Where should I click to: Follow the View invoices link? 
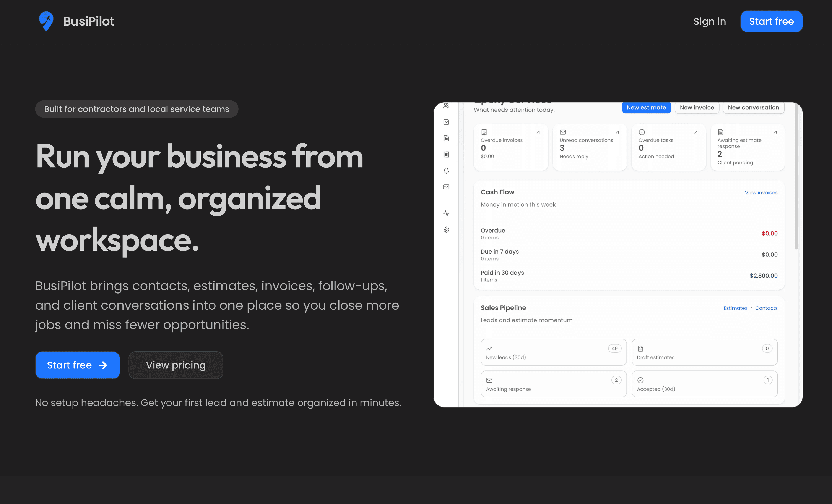pyautogui.click(x=761, y=192)
